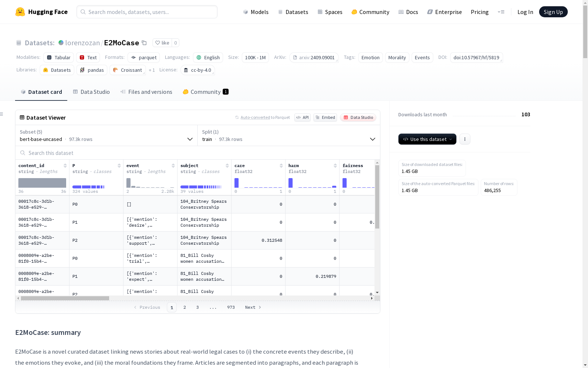This screenshot has width=588, height=368.
Task: Click the Log In link
Action: pos(525,12)
